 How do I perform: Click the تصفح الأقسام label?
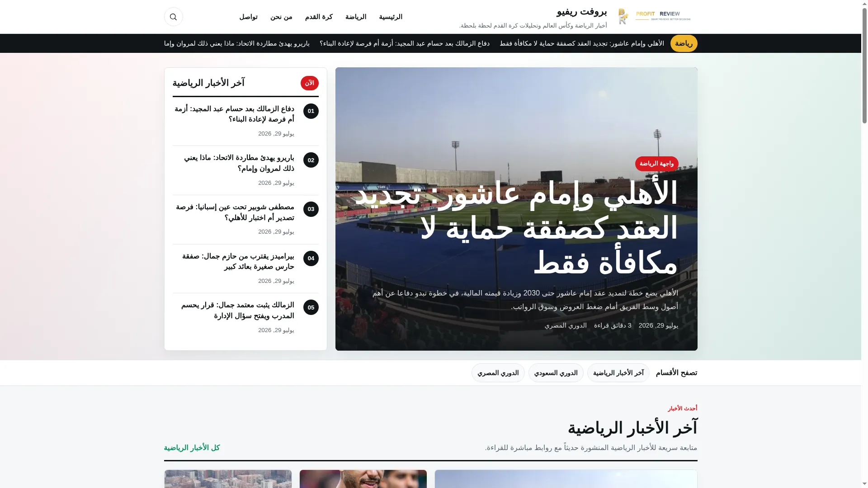676,373
